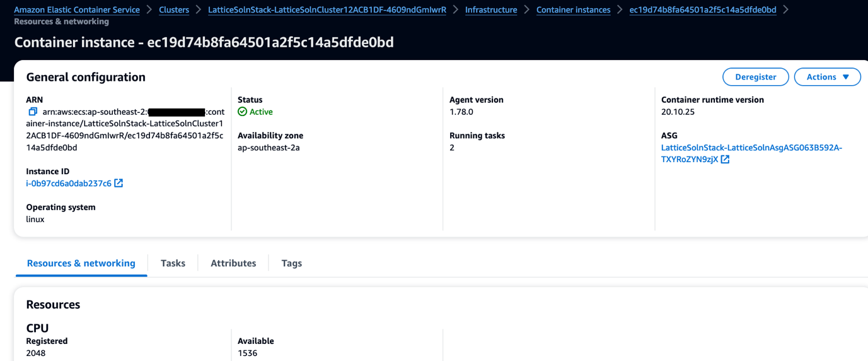The image size is (868, 361).
Task: Click the container runtime version 20.10.25
Action: point(677,112)
